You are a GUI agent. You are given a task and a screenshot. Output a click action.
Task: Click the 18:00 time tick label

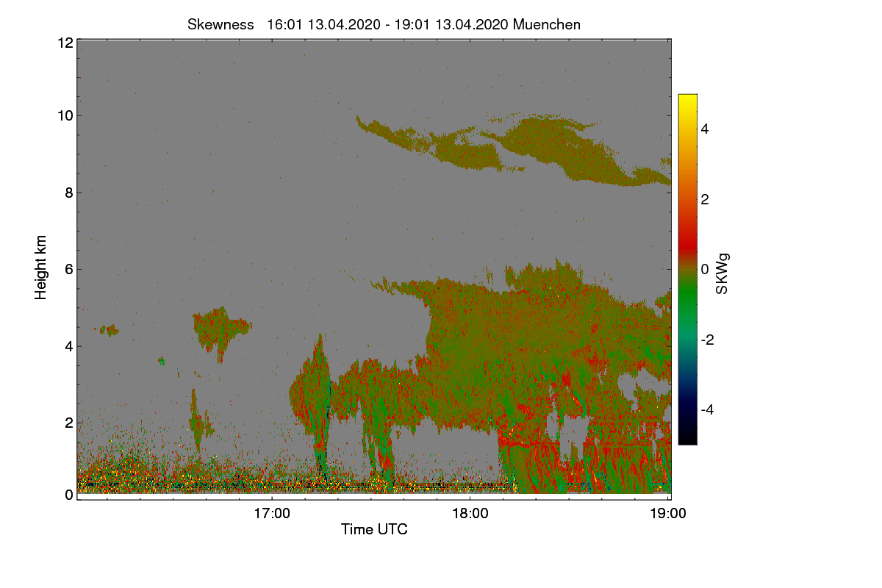point(470,514)
